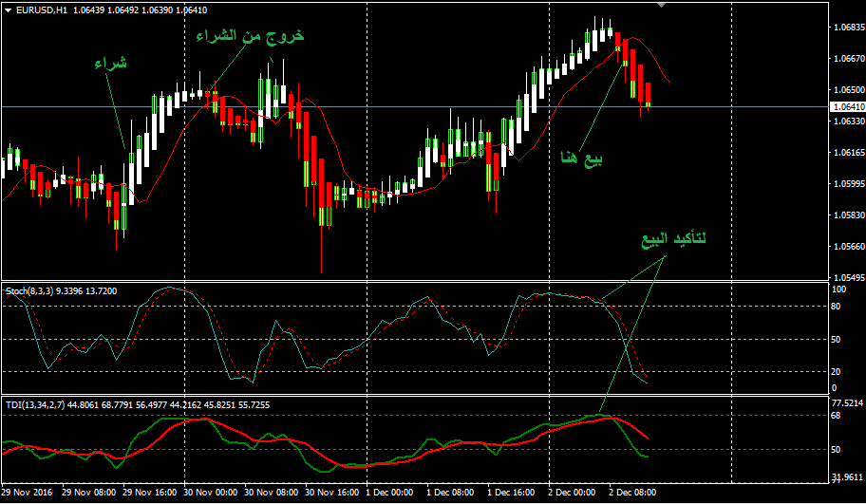Select the green شراء text label
Image resolution: width=866 pixels, height=504 pixels.
tap(110, 63)
